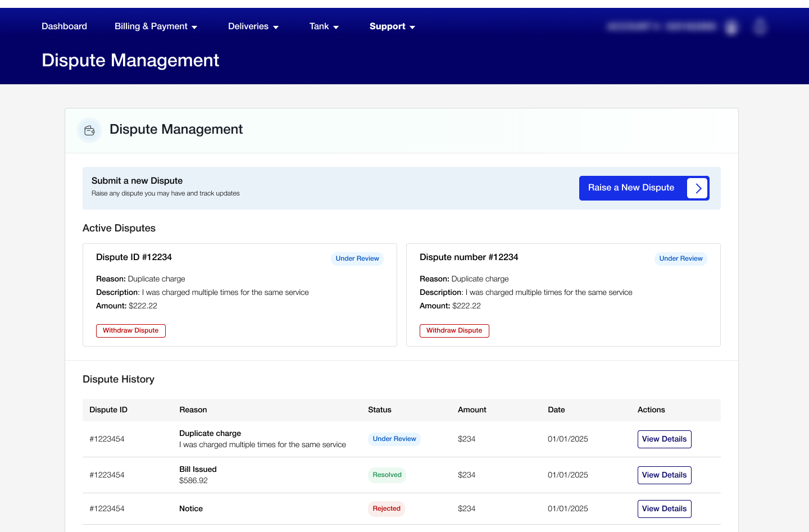Image resolution: width=809 pixels, height=532 pixels.
Task: Click the Rejected status badge
Action: click(x=387, y=509)
